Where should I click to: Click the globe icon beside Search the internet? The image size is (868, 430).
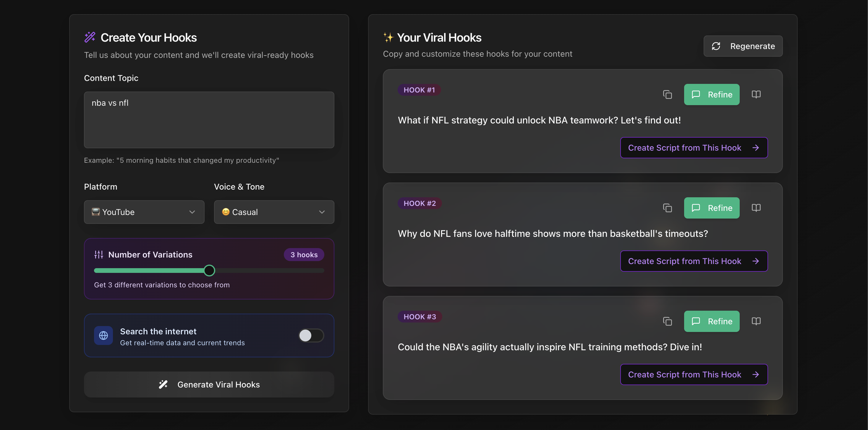[103, 335]
